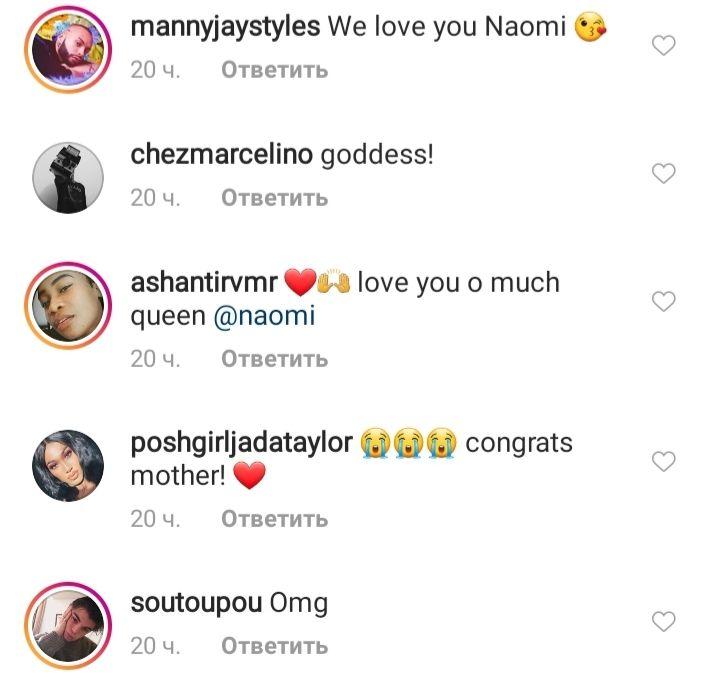The height and width of the screenshot is (680, 719).
Task: Like mannyjaystyles' comment with the heart
Action: click(664, 45)
